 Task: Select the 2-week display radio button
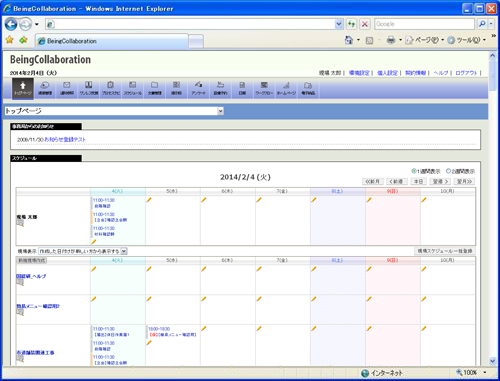[449, 171]
